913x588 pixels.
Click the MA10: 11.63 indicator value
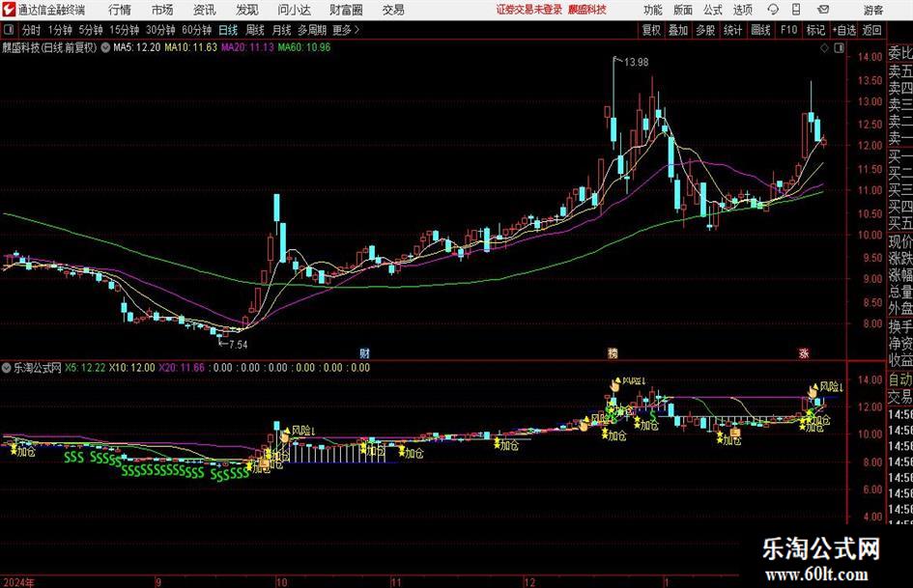coord(190,47)
